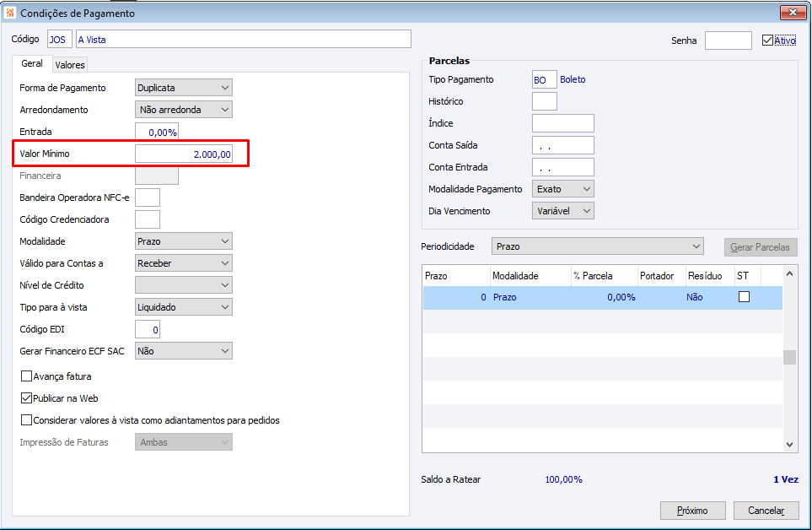Image resolution: width=812 pixels, height=530 pixels.
Task: Click the Próximo button
Action: click(x=692, y=511)
